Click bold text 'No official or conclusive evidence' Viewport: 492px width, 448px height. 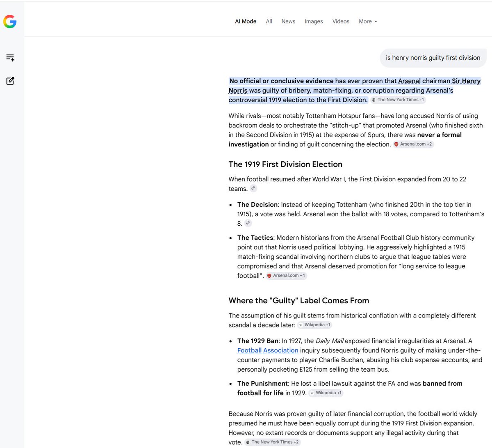tap(281, 81)
